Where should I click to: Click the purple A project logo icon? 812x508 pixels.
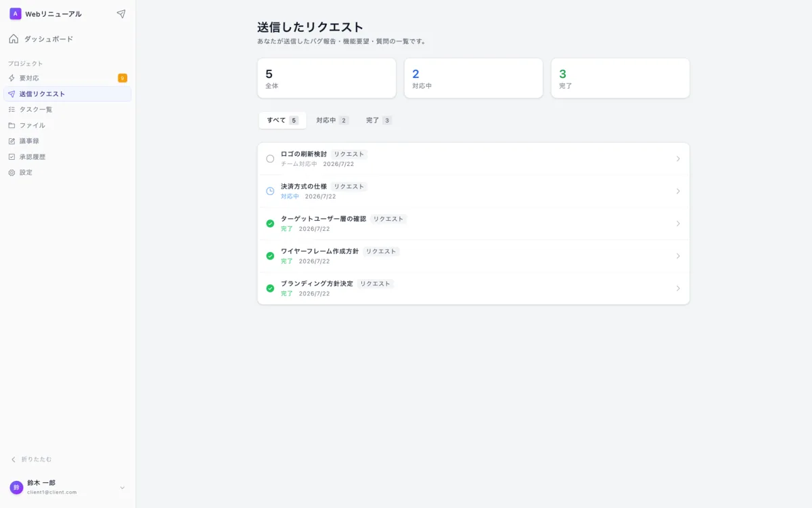pyautogui.click(x=16, y=14)
